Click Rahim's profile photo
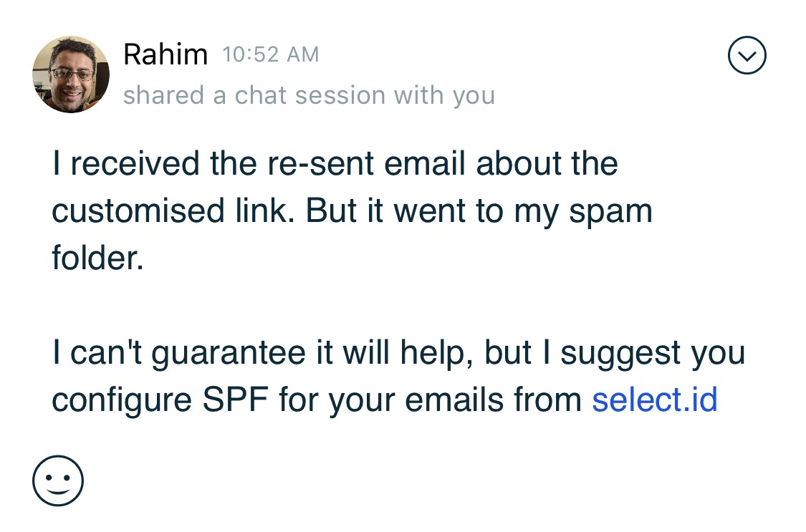The width and height of the screenshot is (806, 532). (x=70, y=74)
